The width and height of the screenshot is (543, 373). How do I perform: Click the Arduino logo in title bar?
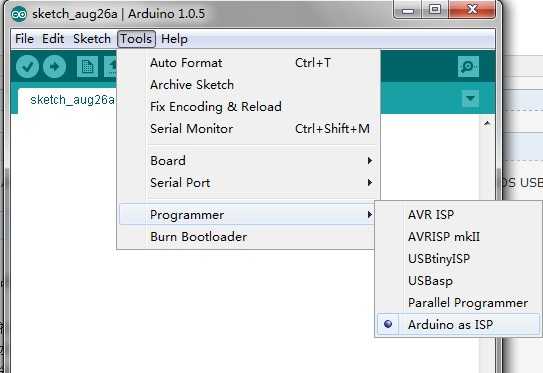pos(19,14)
